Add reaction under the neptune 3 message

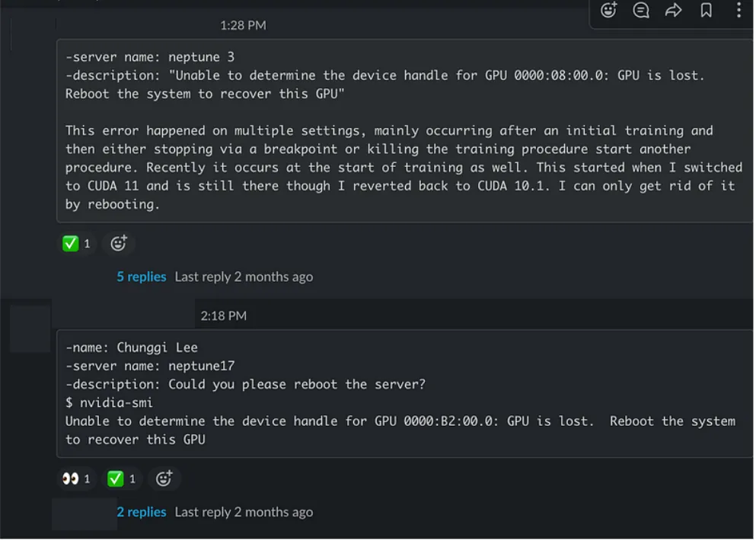[x=119, y=243]
